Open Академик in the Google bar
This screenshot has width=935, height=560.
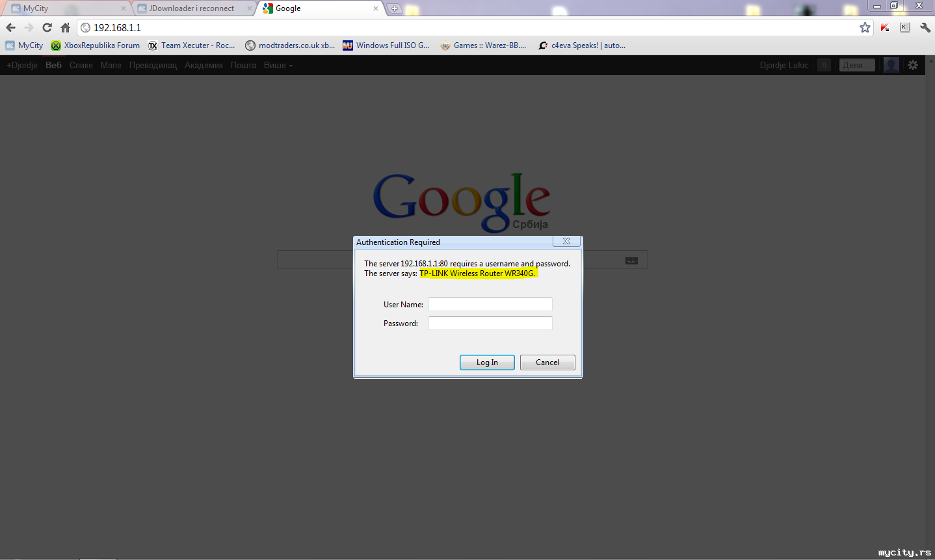(x=204, y=65)
